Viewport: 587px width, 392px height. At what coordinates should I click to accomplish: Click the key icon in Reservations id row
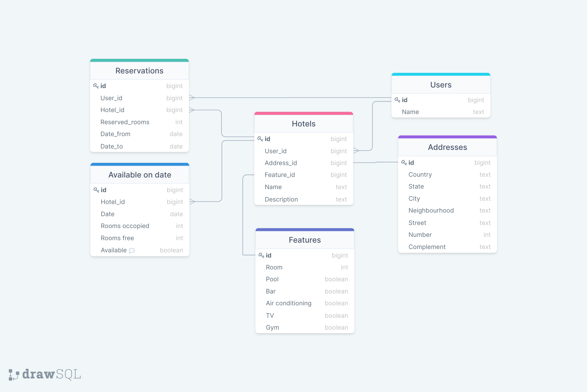point(96,86)
